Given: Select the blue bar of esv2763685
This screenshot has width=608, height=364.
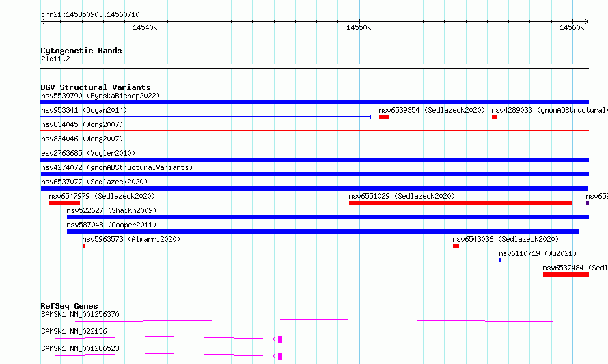Looking at the screenshot, I should (x=314, y=160).
